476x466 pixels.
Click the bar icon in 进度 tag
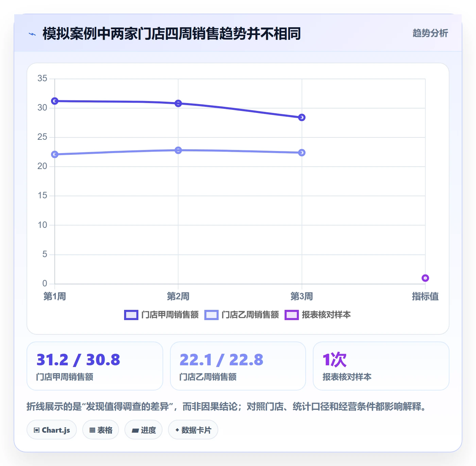click(x=135, y=431)
